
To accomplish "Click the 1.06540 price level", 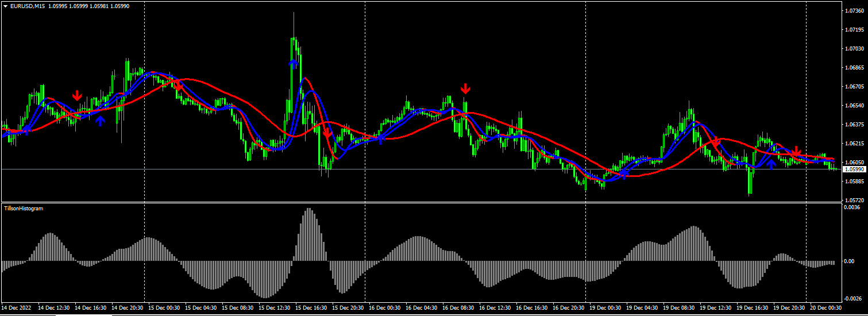I will (853, 106).
